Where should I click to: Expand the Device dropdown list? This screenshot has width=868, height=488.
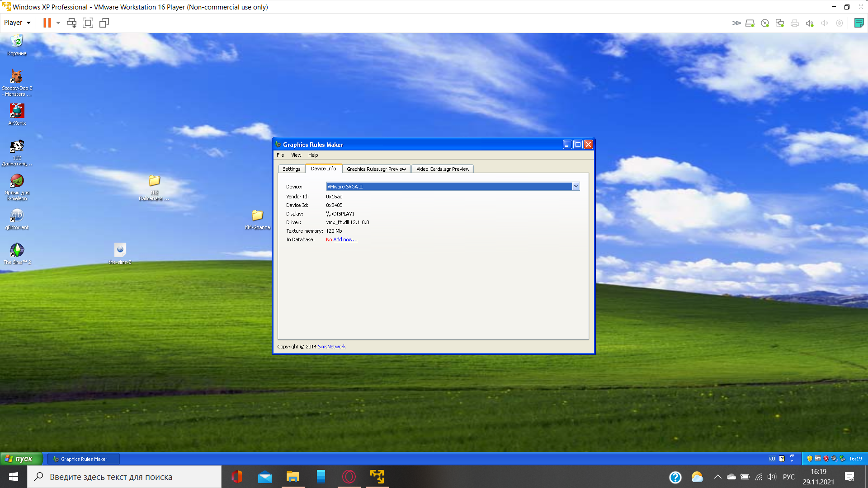tap(576, 186)
